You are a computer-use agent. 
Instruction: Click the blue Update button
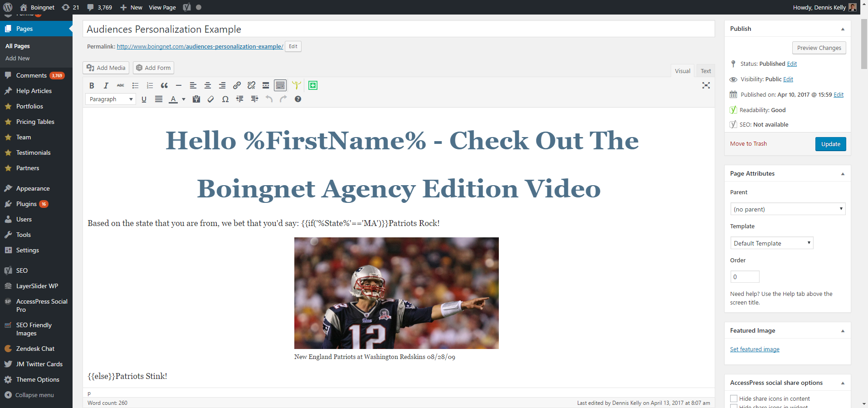click(x=830, y=144)
